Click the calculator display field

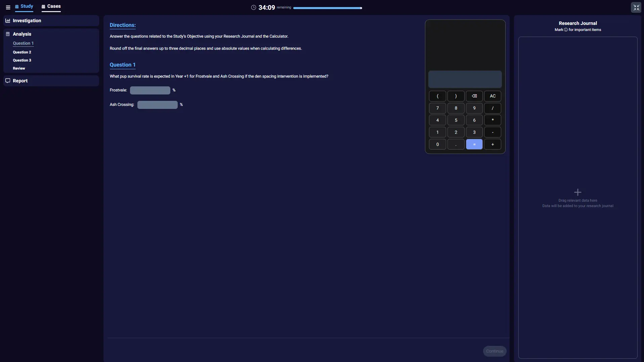pos(465,79)
